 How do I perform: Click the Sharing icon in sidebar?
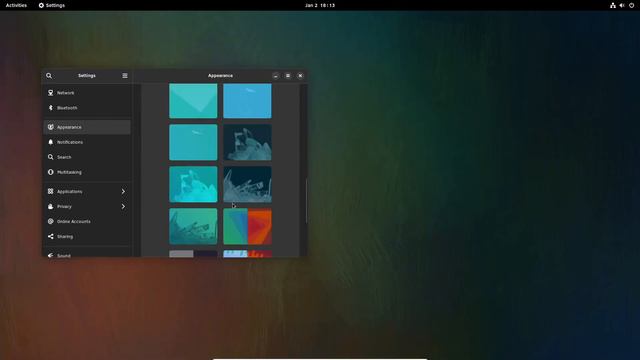[51, 236]
